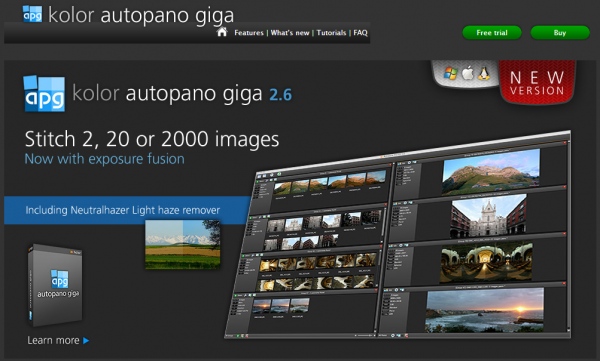Open the What's new page
600x361 pixels.
pos(290,33)
